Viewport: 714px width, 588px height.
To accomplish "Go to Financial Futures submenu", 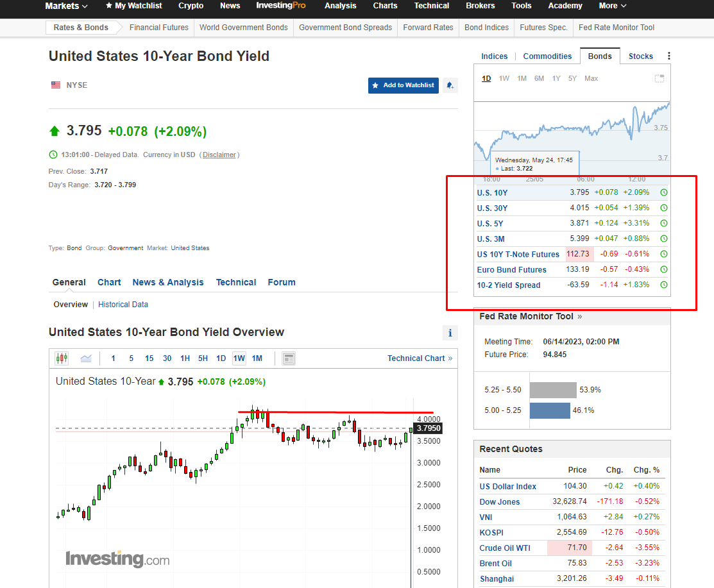I will coord(159,28).
